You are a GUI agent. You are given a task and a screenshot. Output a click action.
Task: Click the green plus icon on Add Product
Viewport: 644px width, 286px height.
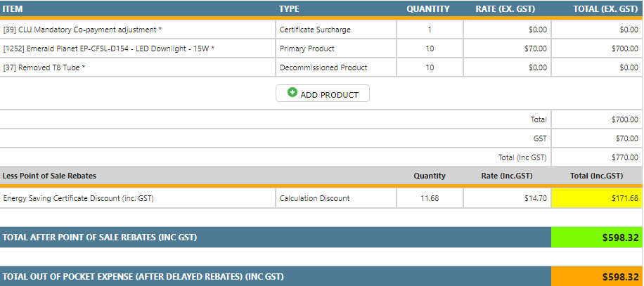pyautogui.click(x=292, y=93)
